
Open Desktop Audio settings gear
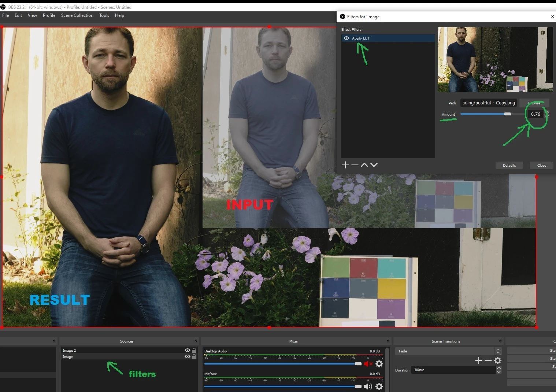pyautogui.click(x=379, y=364)
